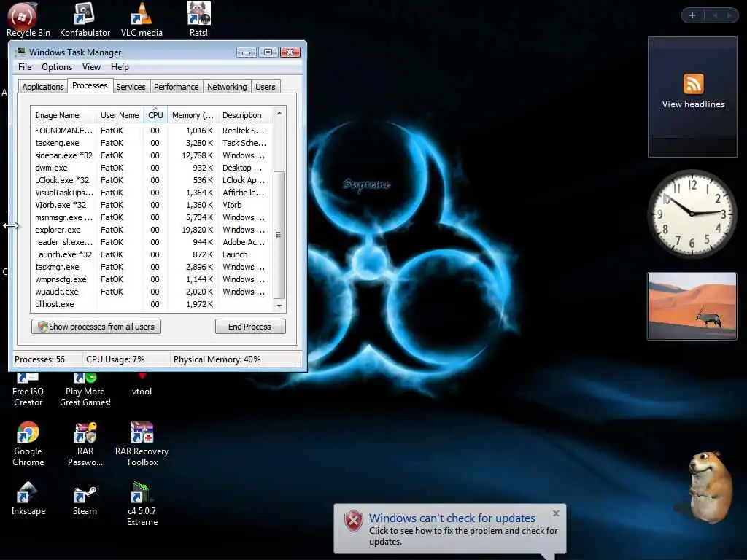The width and height of the screenshot is (747, 560).
Task: Dismiss the Windows update notification balloon
Action: (556, 513)
